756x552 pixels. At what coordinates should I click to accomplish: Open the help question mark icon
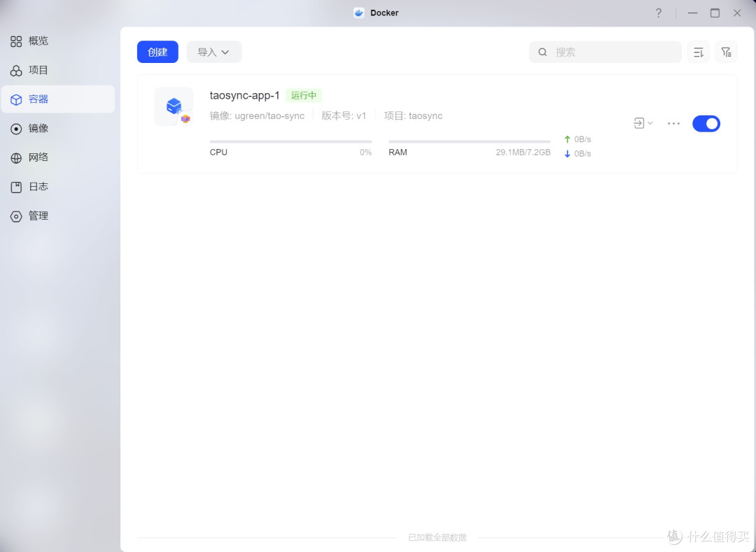tap(659, 13)
